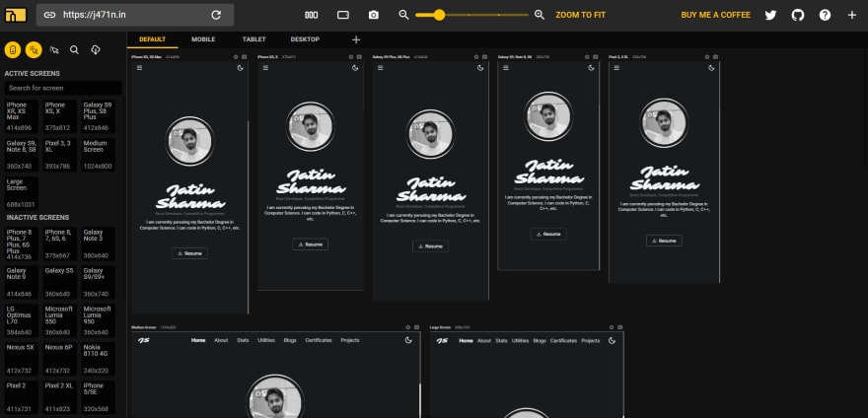Select inactive iPhone 5/SE screen tile
Screen dimensions: 868x418
[x=99, y=397]
